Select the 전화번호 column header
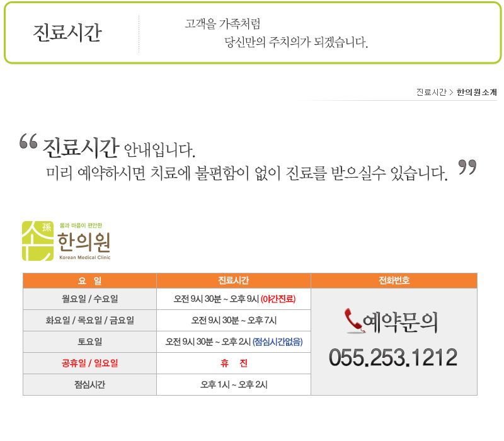The height and width of the screenshot is (441, 504). coord(394,281)
